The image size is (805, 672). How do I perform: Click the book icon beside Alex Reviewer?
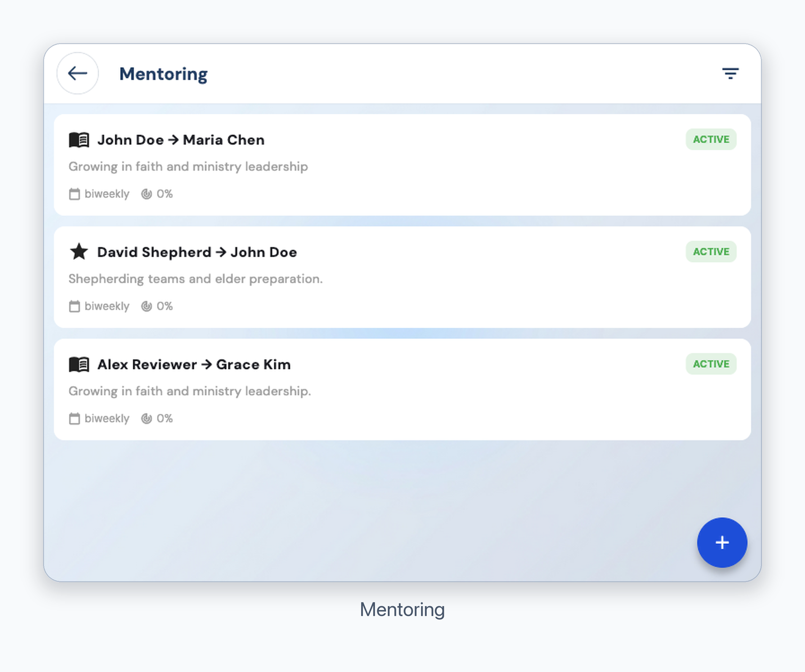[x=79, y=364]
